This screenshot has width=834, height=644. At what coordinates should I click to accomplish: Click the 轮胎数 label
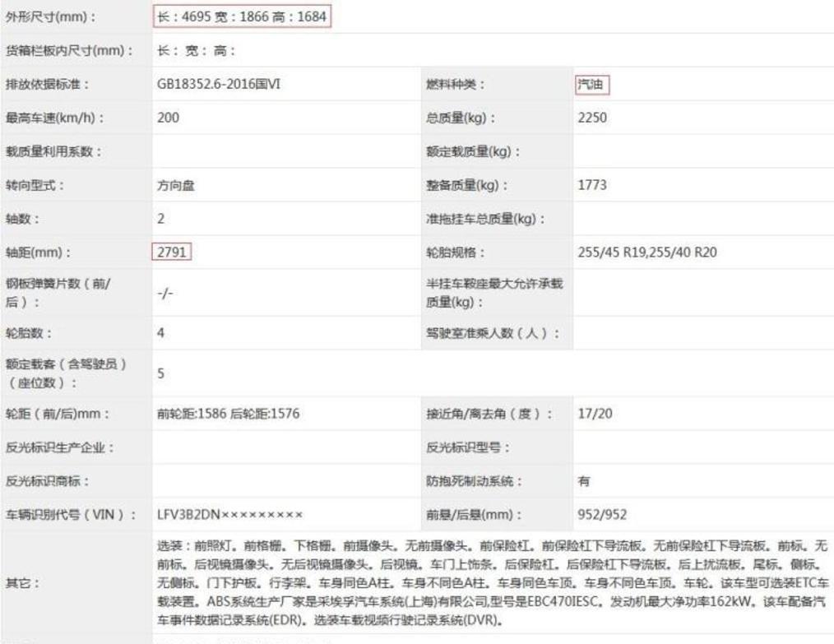(29, 333)
